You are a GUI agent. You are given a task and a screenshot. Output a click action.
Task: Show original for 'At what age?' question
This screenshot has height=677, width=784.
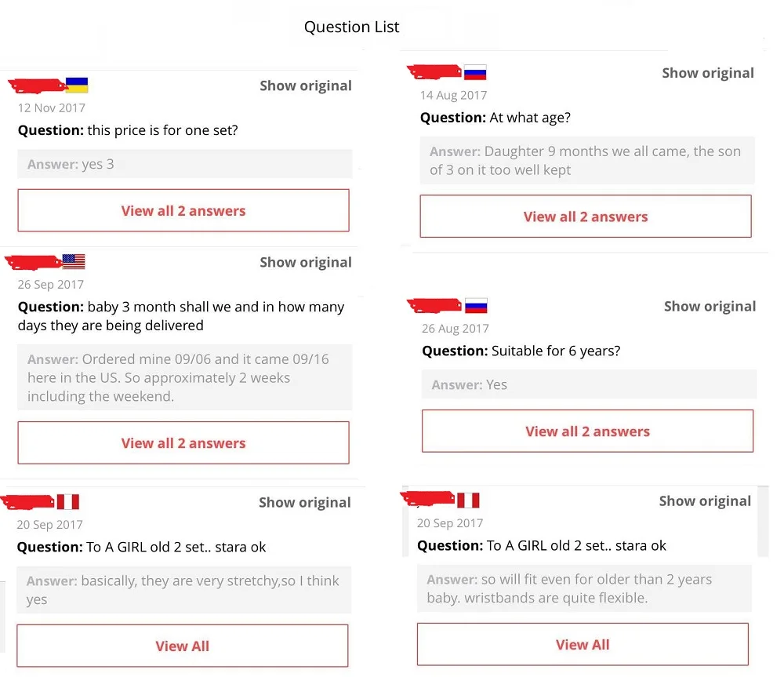[x=708, y=73]
